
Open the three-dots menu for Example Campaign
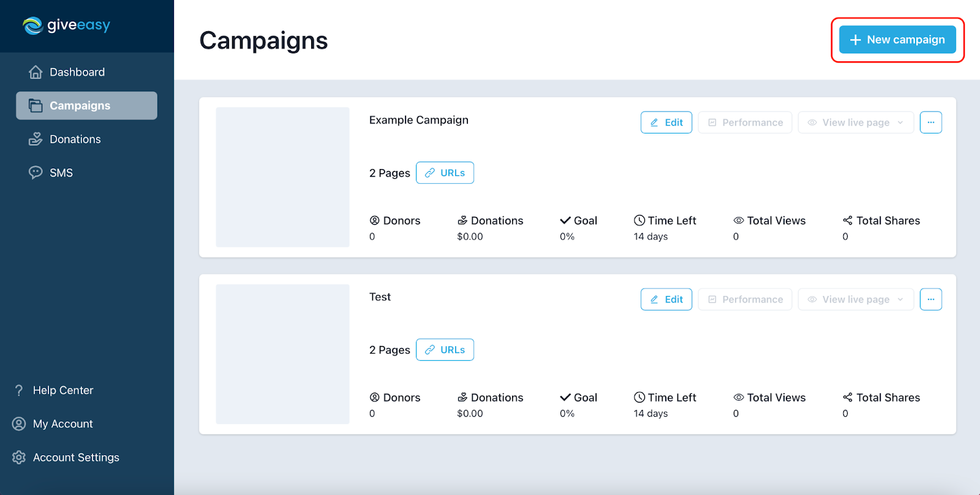(x=930, y=123)
